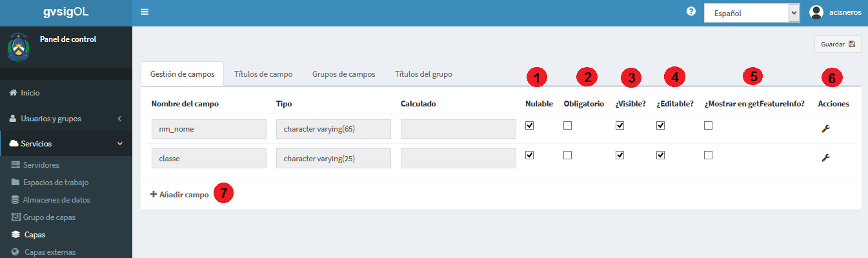Switch to Grupos de campos tab
The width and height of the screenshot is (868, 258).
[343, 74]
